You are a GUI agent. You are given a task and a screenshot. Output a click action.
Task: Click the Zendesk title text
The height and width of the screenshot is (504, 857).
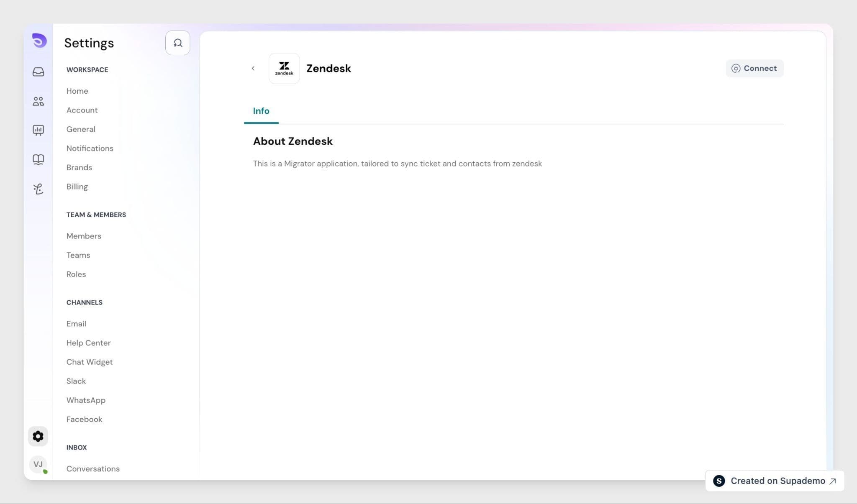tap(328, 68)
